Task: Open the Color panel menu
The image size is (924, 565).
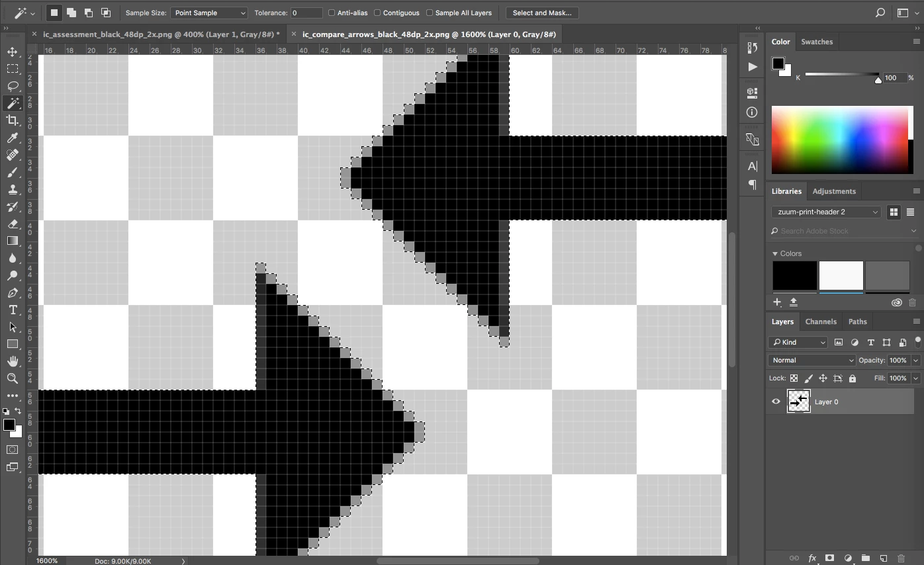Action: pyautogui.click(x=917, y=42)
